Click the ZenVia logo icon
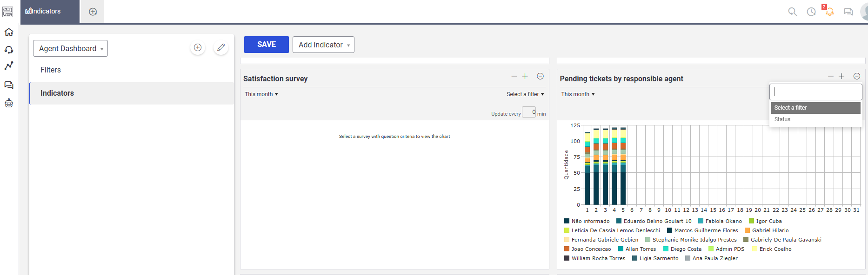Viewport: 868px width, 275px height. tap(8, 12)
